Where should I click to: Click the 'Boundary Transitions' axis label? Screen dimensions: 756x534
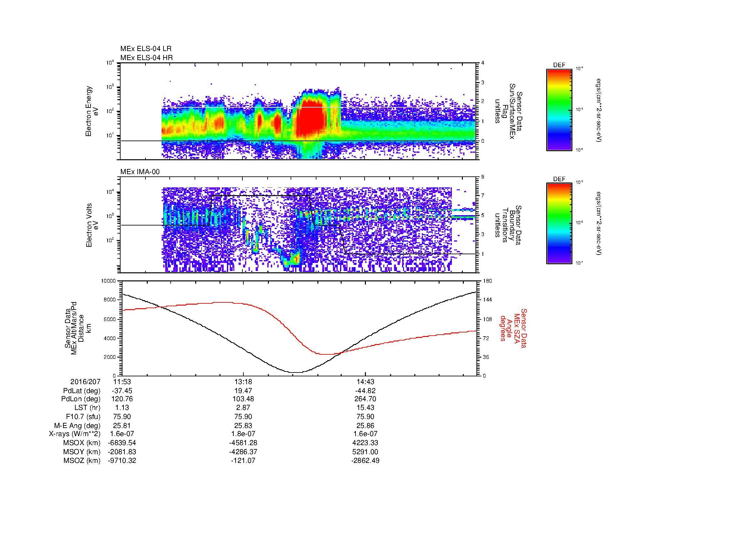(508, 225)
